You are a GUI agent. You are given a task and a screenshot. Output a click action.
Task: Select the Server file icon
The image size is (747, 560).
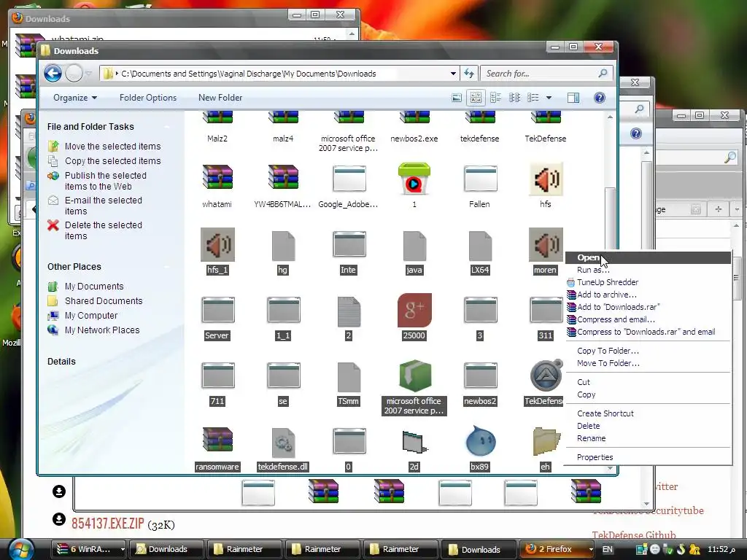(217, 310)
